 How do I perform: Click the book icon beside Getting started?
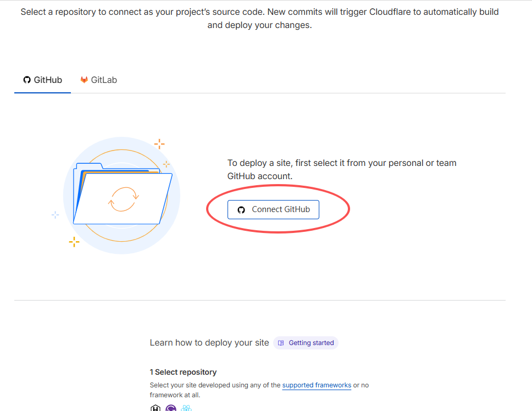coord(281,343)
